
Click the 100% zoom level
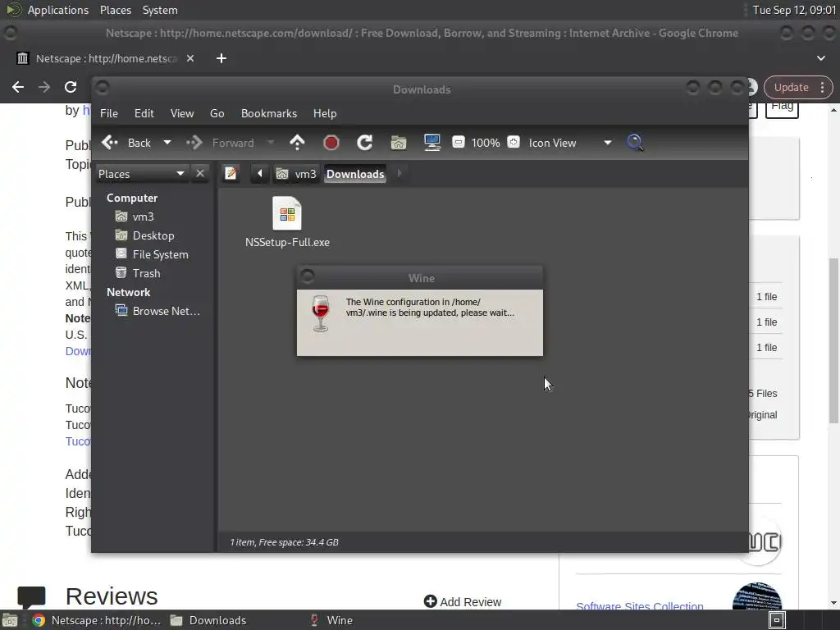click(x=486, y=143)
